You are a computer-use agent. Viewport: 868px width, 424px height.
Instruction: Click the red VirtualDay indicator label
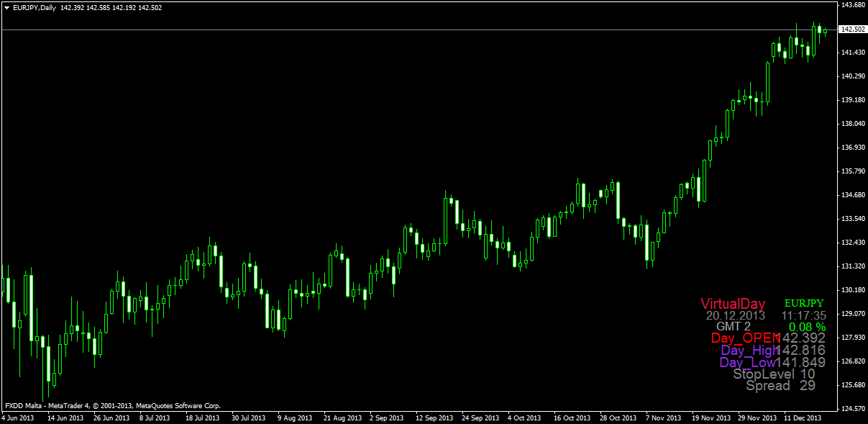coord(733,304)
